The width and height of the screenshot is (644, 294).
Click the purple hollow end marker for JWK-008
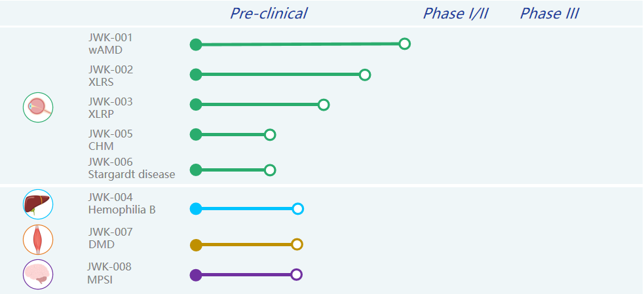[x=297, y=275]
